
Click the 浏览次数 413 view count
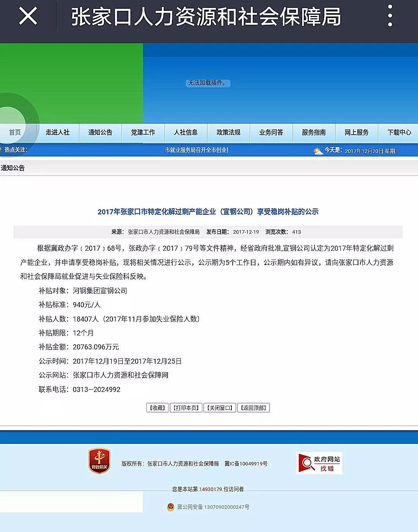click(x=283, y=232)
